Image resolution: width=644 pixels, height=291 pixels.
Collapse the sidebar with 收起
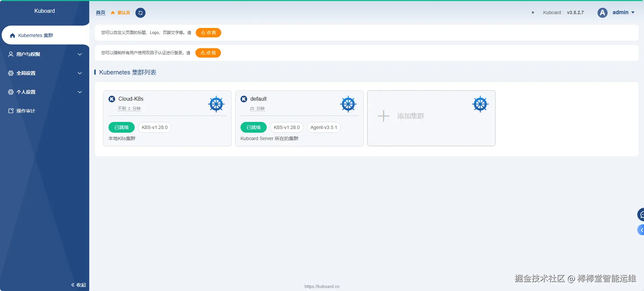pos(78,285)
